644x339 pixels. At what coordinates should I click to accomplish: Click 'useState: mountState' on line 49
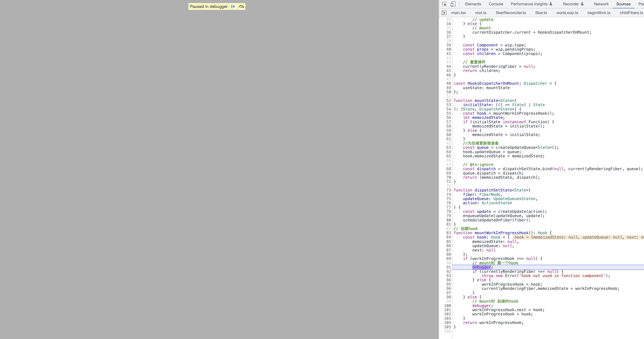[486, 88]
